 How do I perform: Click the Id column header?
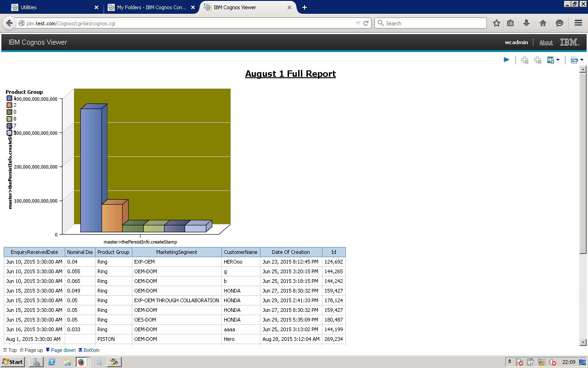(334, 252)
